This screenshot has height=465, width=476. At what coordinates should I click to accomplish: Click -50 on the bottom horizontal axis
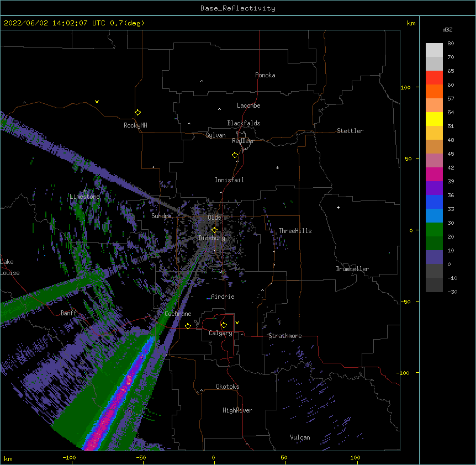pyautogui.click(x=141, y=457)
